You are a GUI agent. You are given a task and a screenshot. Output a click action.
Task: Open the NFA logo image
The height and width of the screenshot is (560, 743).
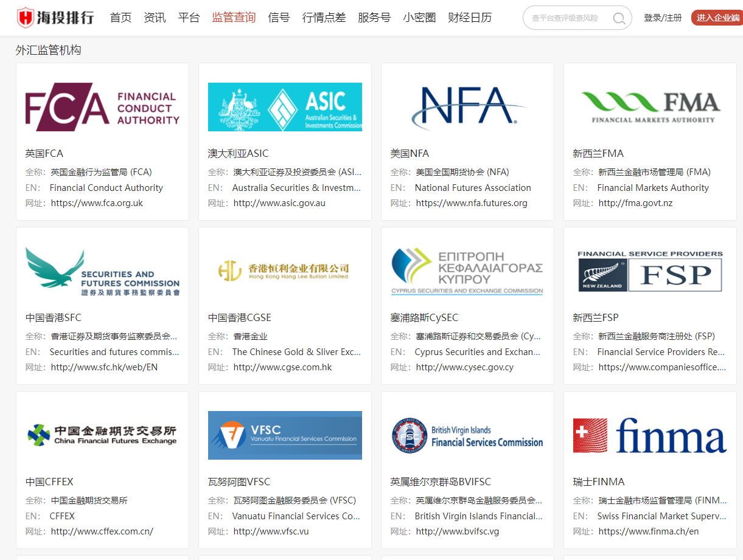(467, 107)
